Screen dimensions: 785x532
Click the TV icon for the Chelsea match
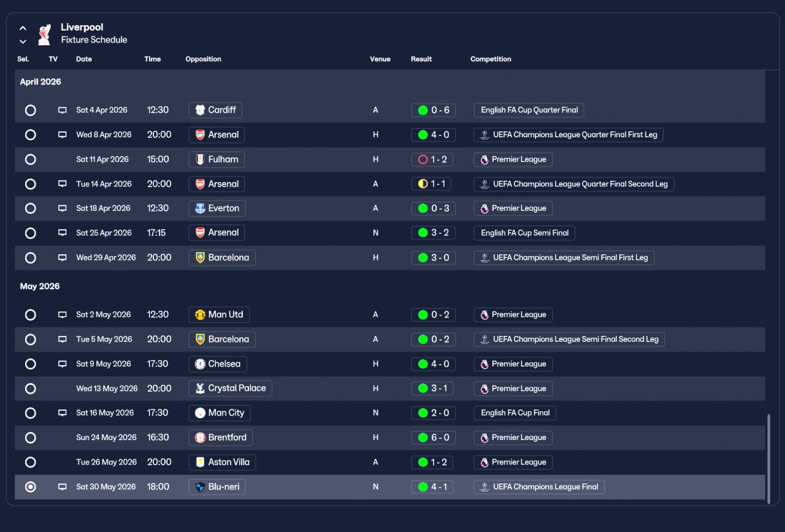pyautogui.click(x=62, y=364)
